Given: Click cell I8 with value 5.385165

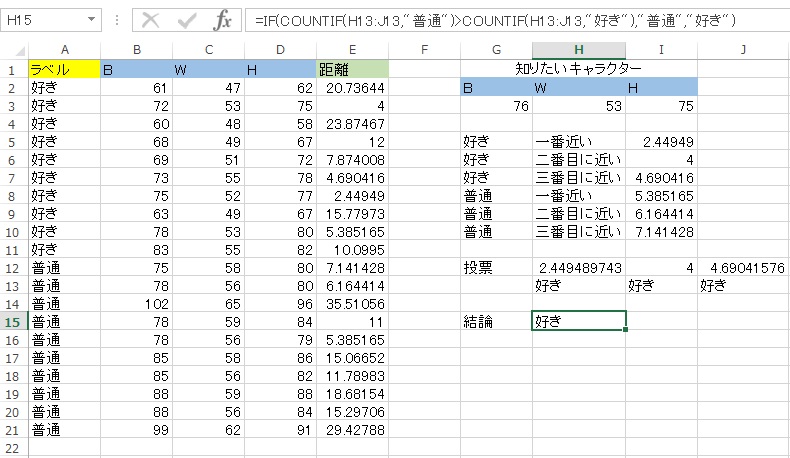Looking at the screenshot, I should tap(662, 195).
